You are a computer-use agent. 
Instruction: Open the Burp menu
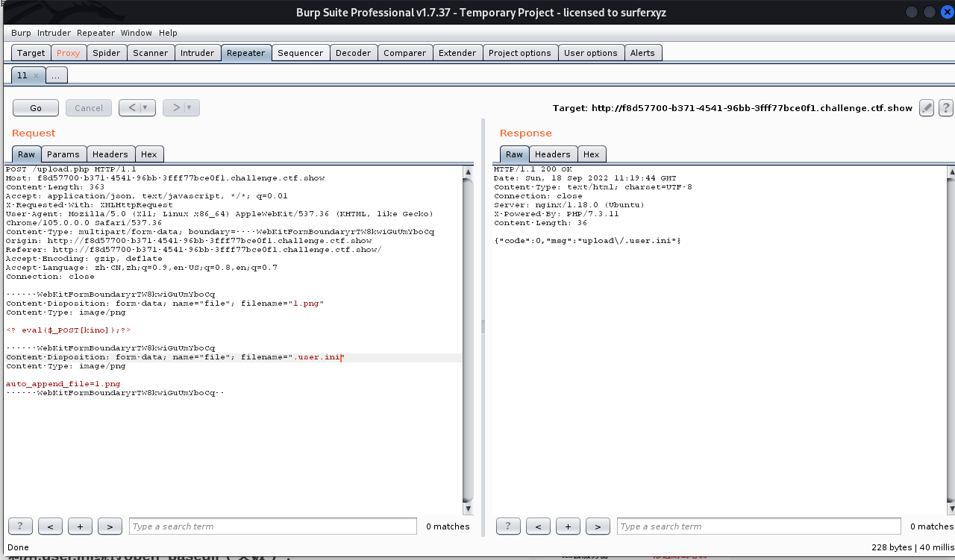(21, 33)
